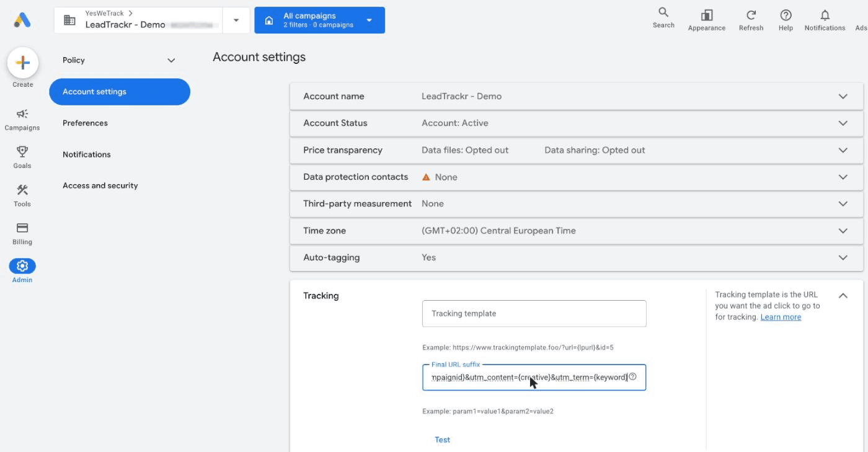Open Notifications bell icon
This screenshot has width=868, height=452.
[x=825, y=15]
